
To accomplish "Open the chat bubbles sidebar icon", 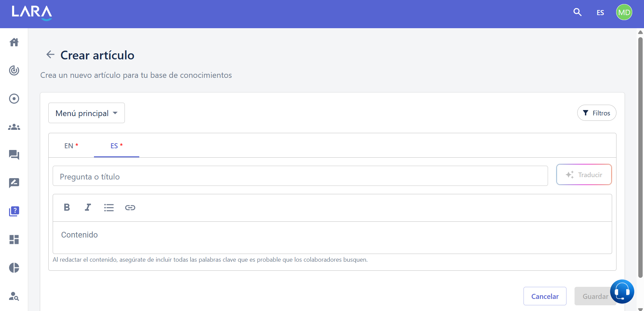I will 14,155.
